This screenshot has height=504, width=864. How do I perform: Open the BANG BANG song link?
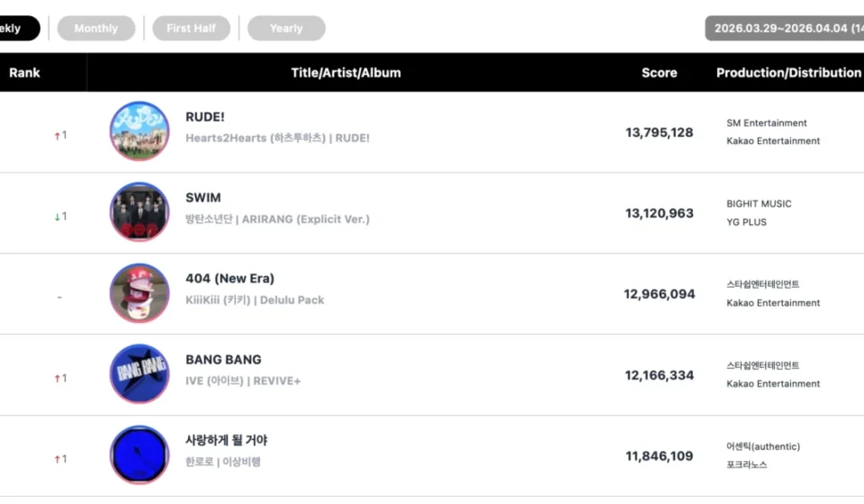[223, 360]
